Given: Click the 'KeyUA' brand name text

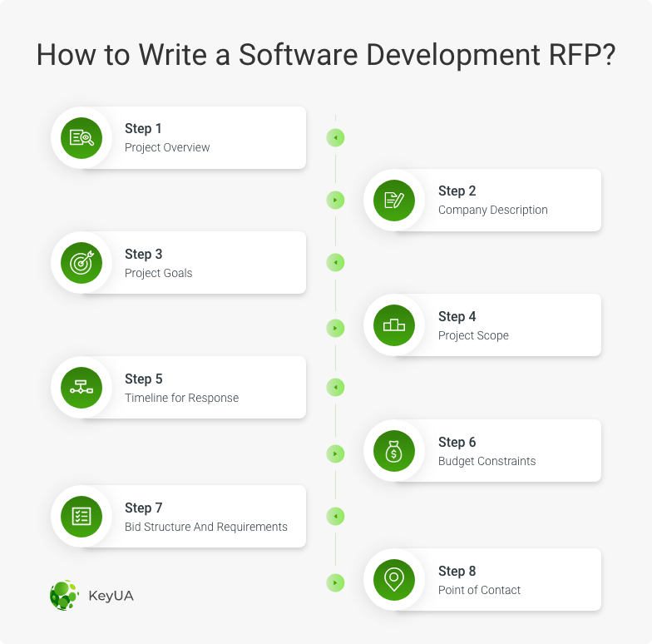Looking at the screenshot, I should [x=111, y=596].
